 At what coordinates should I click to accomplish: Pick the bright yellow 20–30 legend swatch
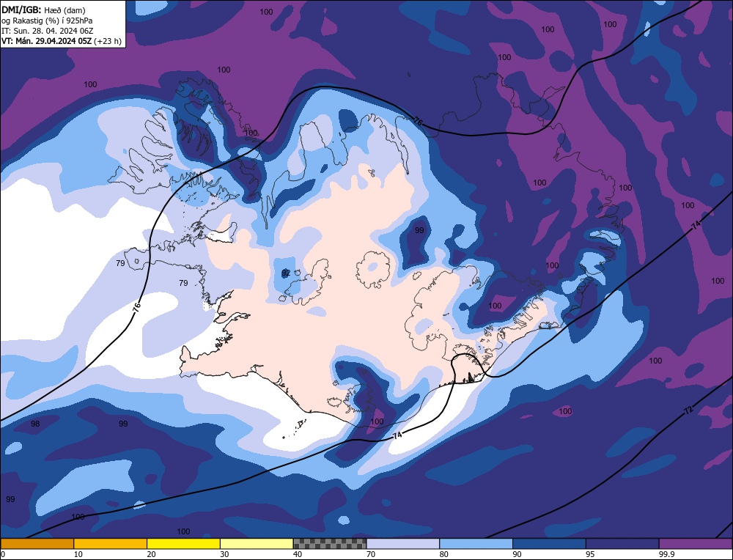click(183, 543)
